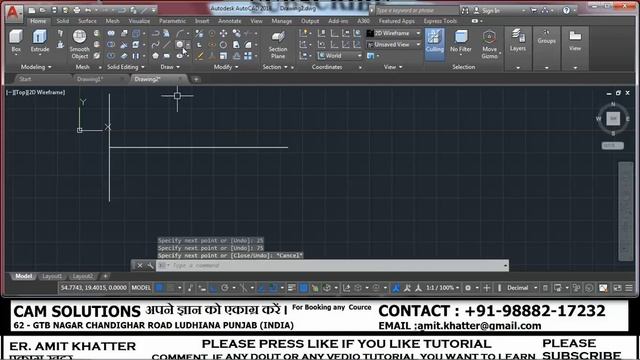This screenshot has width=640, height=360.
Task: Click Sign In button
Action: (x=491, y=11)
